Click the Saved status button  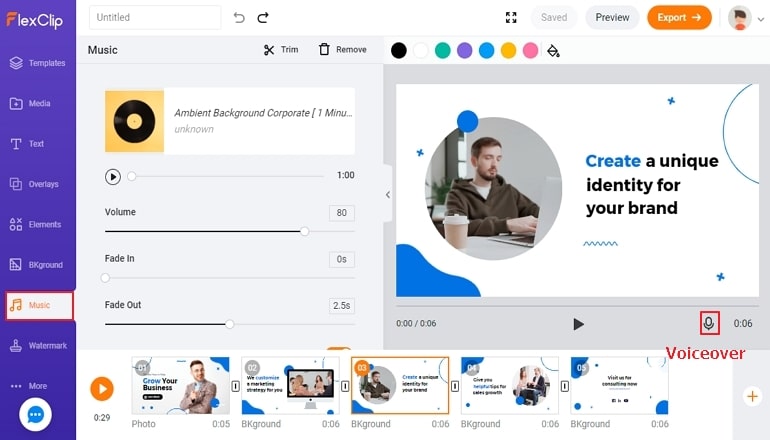coord(554,18)
